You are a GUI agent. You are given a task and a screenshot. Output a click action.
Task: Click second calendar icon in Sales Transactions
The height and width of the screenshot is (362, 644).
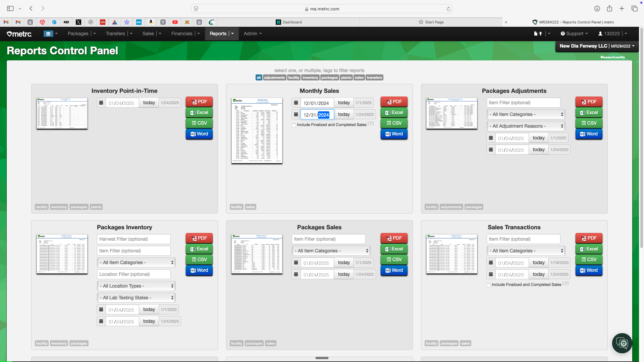pyautogui.click(x=491, y=274)
